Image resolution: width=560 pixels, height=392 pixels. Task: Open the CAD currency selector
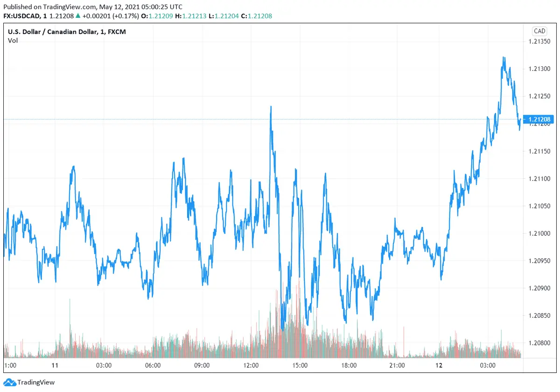coord(539,31)
